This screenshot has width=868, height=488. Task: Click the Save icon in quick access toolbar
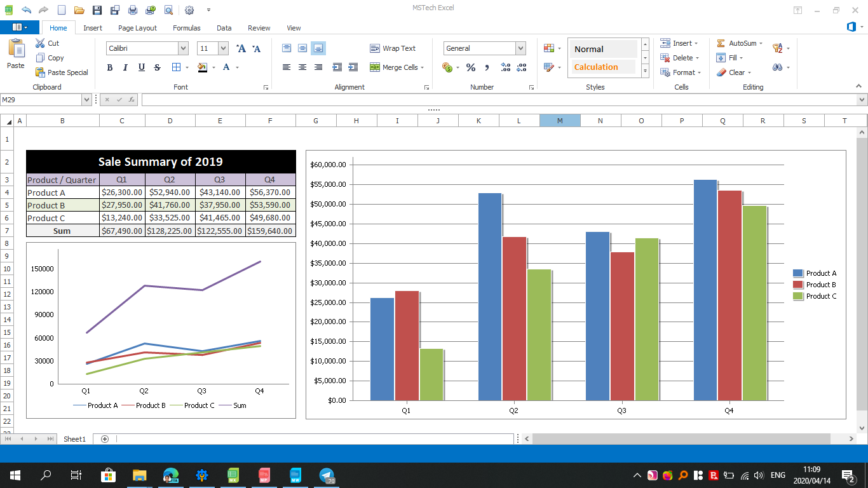(x=97, y=10)
